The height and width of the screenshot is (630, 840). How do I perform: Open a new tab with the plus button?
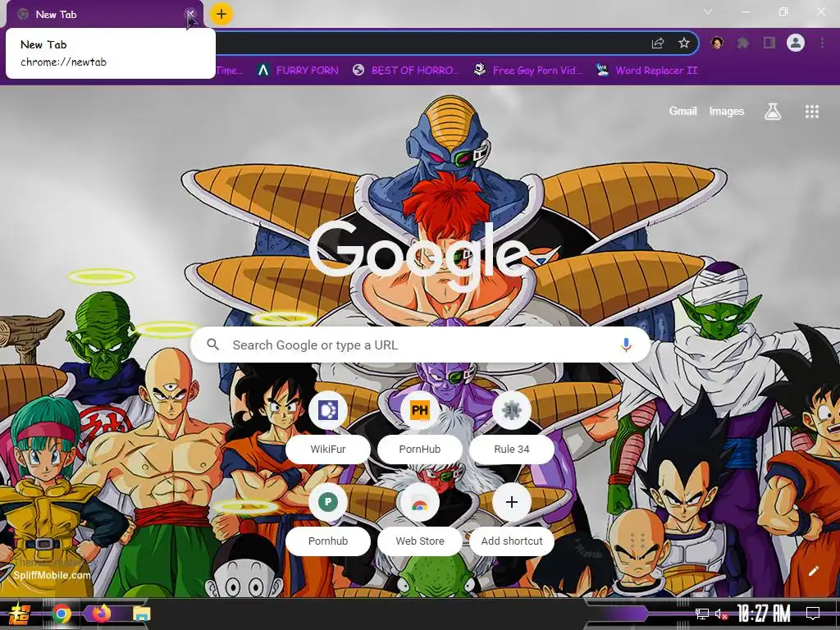pos(221,14)
